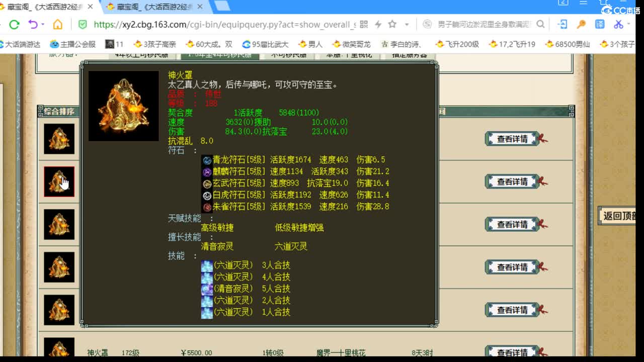The height and width of the screenshot is (362, 644).
Task: Click the 朱雀符石 rune icon
Action: point(207,207)
